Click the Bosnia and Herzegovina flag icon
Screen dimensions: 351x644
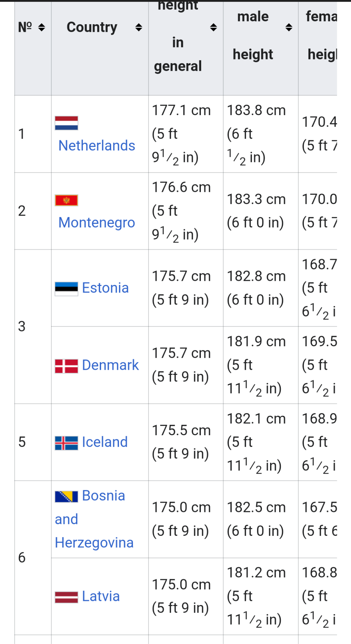tap(66, 497)
